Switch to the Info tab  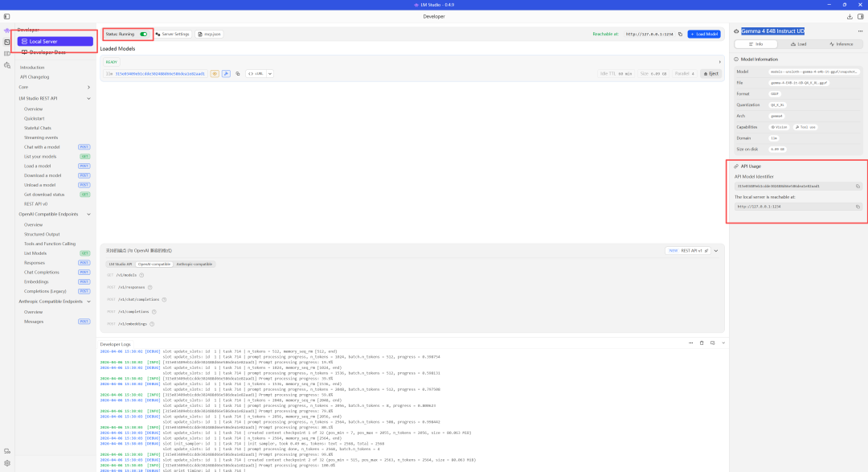pos(755,44)
